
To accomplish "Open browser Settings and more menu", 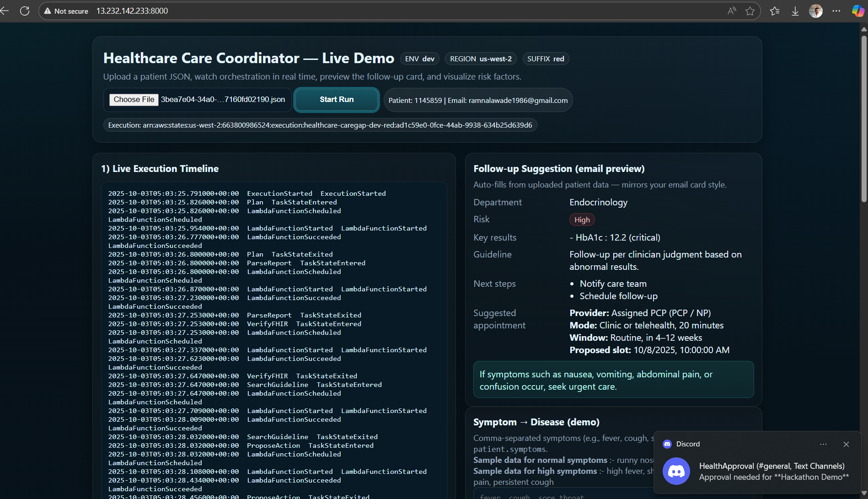I will point(836,11).
